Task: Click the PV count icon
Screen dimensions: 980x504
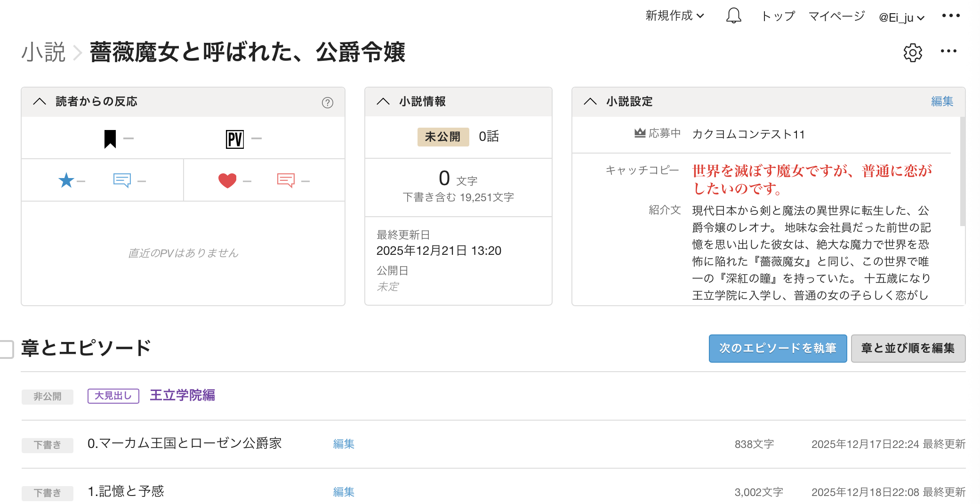Action: [235, 139]
